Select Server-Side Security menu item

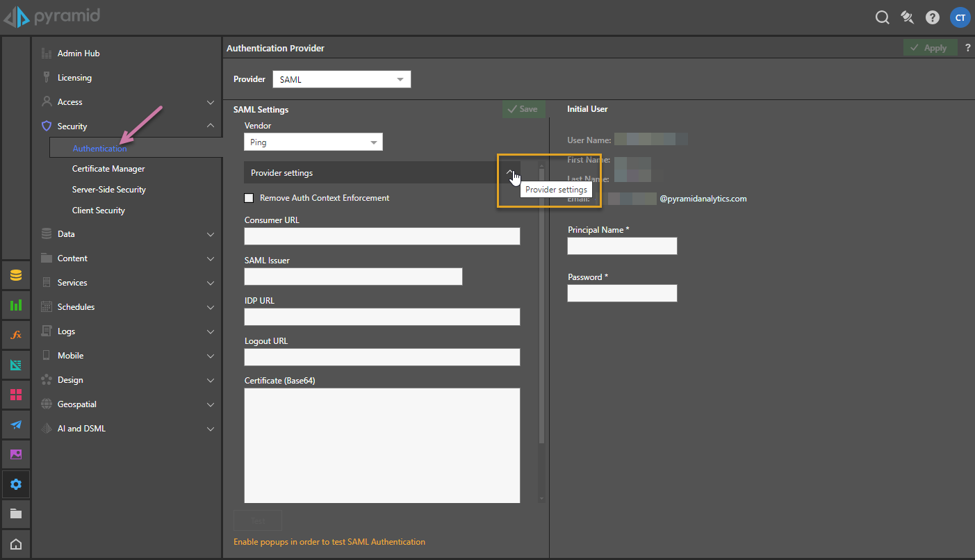(109, 190)
